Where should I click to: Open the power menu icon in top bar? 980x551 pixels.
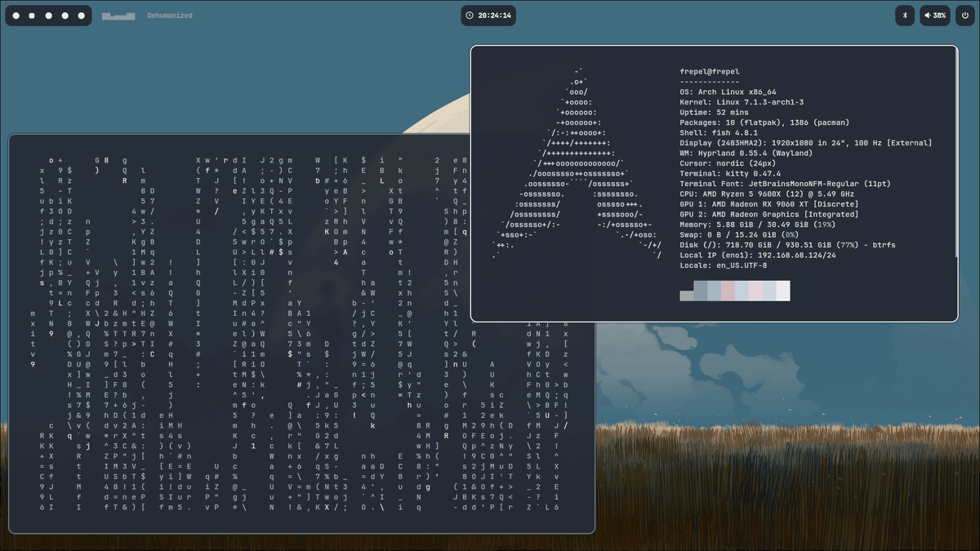click(x=964, y=16)
